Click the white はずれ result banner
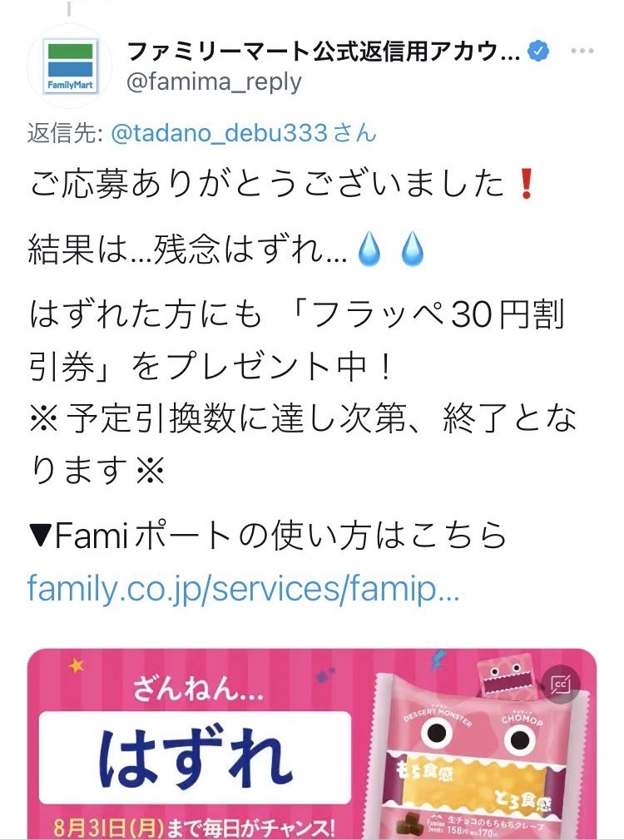The height and width of the screenshot is (840, 624). click(196, 758)
